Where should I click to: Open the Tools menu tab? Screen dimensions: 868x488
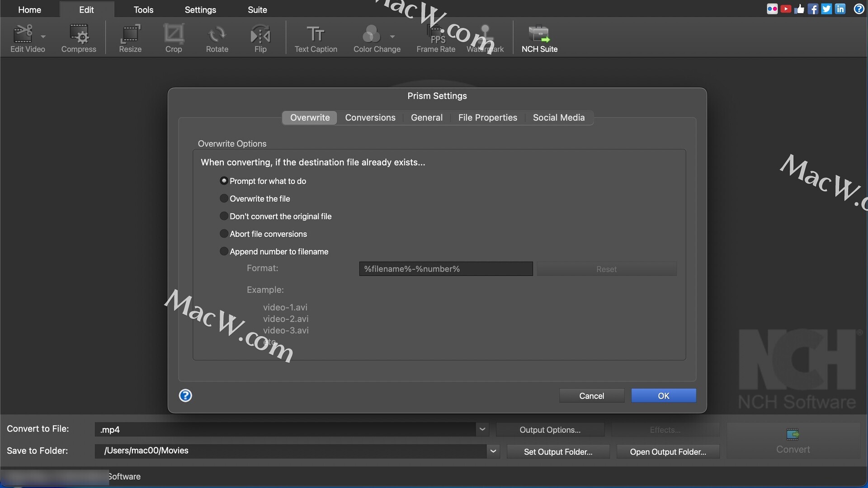point(143,9)
